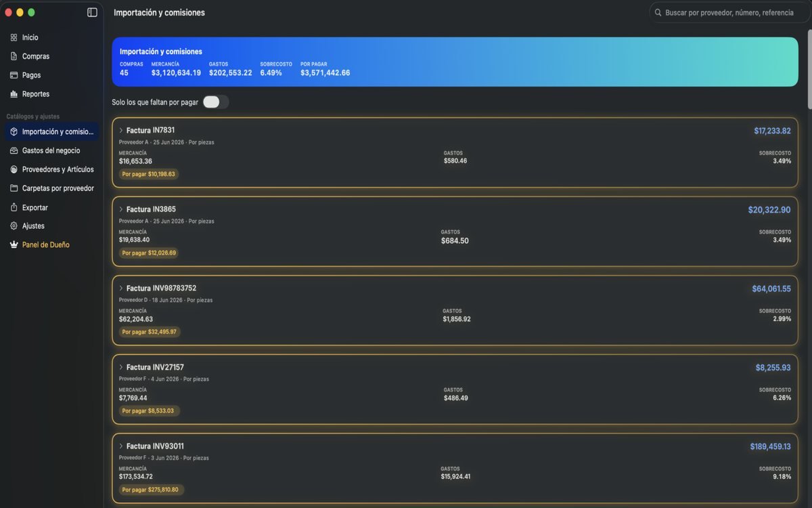Click the Panel de Dueño crown icon
The height and width of the screenshot is (508, 812).
(14, 245)
